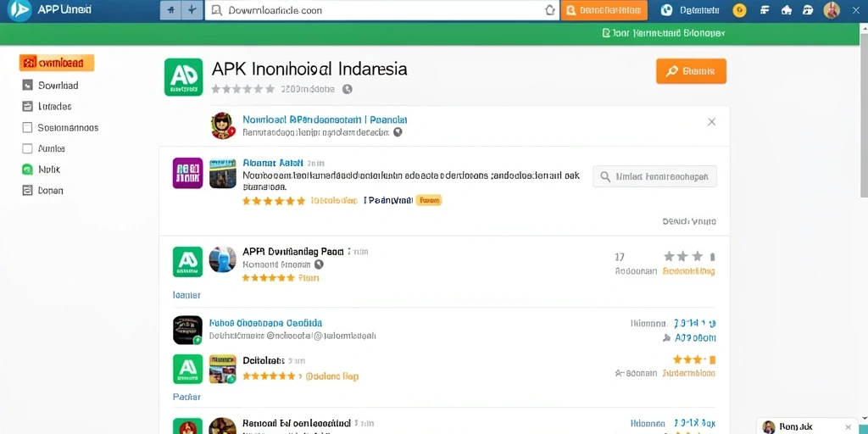The width and height of the screenshot is (868, 434).
Task: Click the round white icon before 'Deteiteitr'
Action: pyautogui.click(x=667, y=10)
